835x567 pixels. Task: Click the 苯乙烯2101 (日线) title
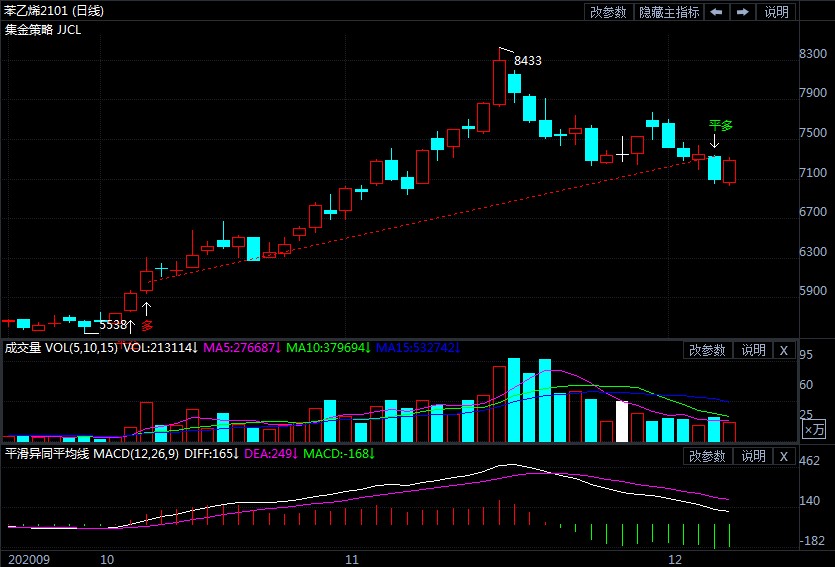point(54,11)
